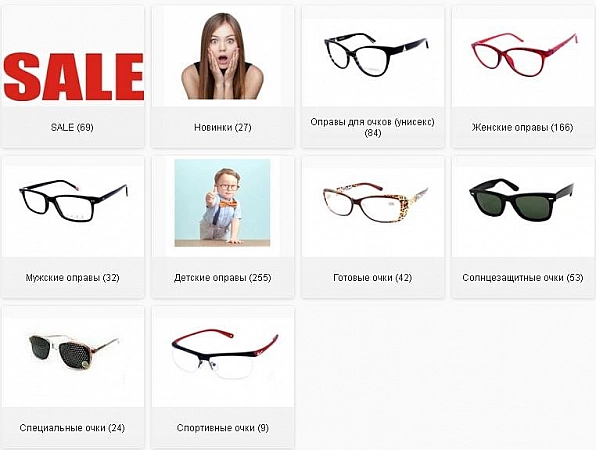Viewport: 596px width, 450px height.
Task: Go to Спортивные очки (9) link
Action: coord(223,428)
